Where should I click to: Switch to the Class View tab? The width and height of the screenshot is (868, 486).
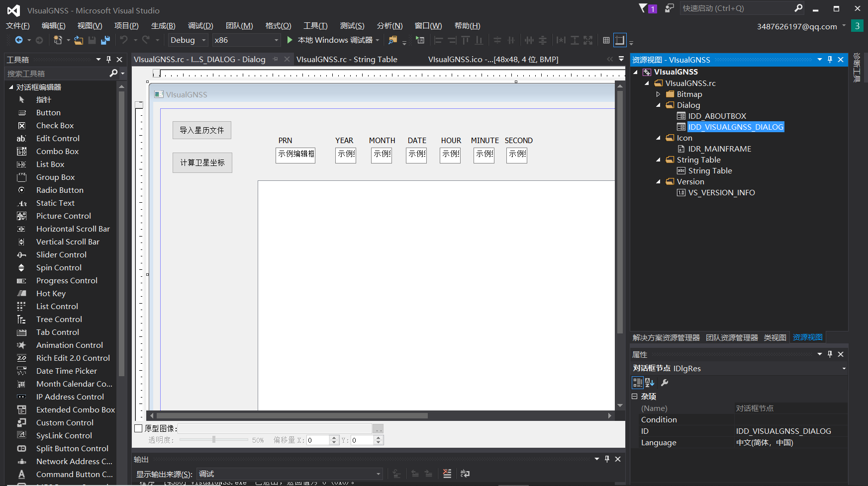(775, 338)
